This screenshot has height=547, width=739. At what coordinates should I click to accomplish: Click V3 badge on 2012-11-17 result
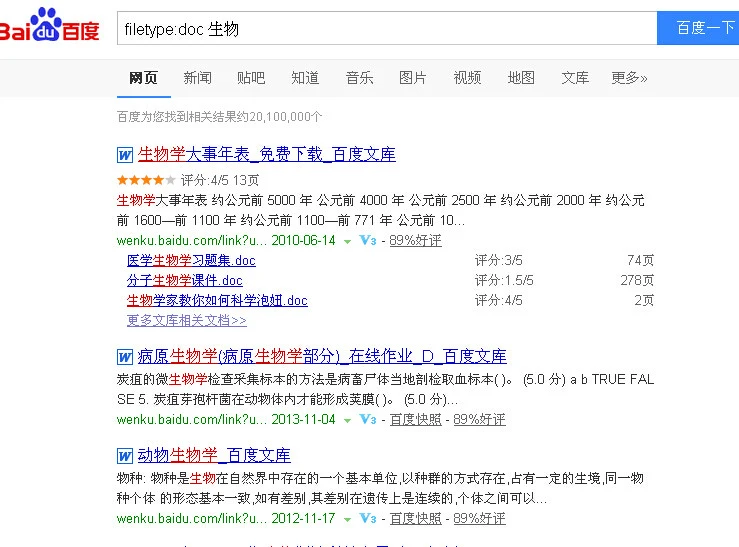coord(367,519)
